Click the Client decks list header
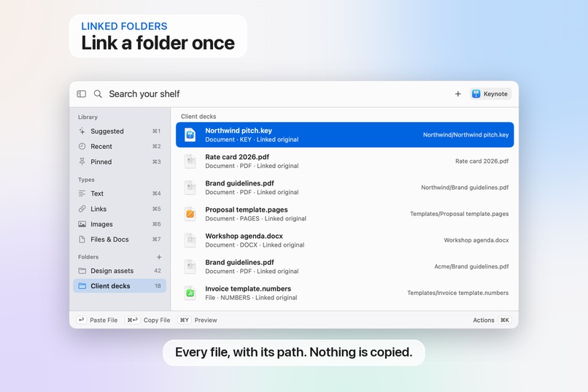The width and height of the screenshot is (588, 392). [198, 116]
